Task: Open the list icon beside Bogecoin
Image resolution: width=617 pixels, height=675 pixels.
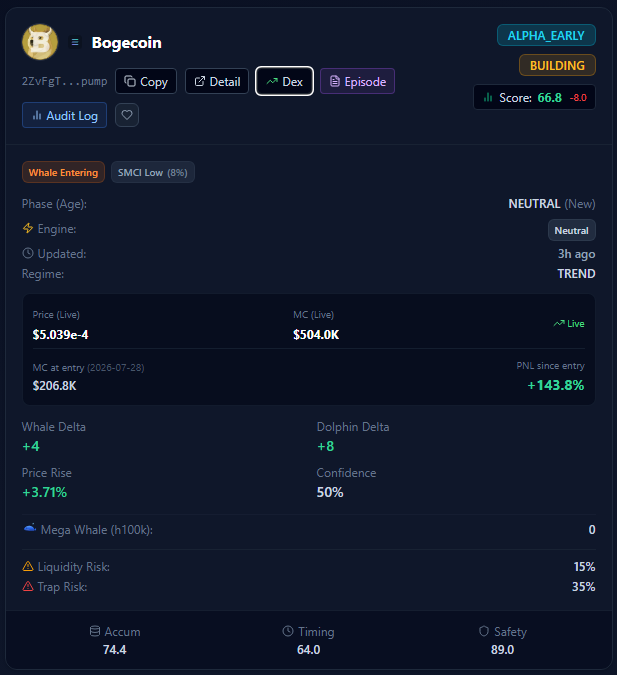Action: coord(75,42)
